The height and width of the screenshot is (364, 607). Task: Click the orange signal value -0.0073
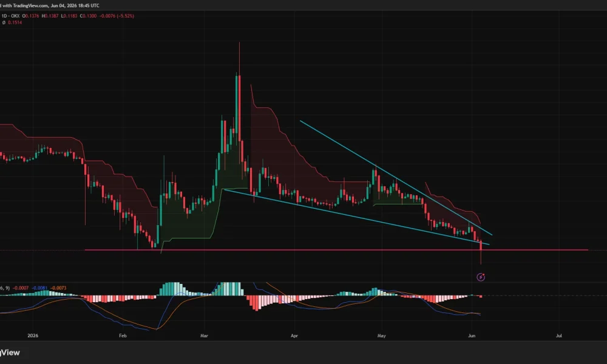(58, 288)
